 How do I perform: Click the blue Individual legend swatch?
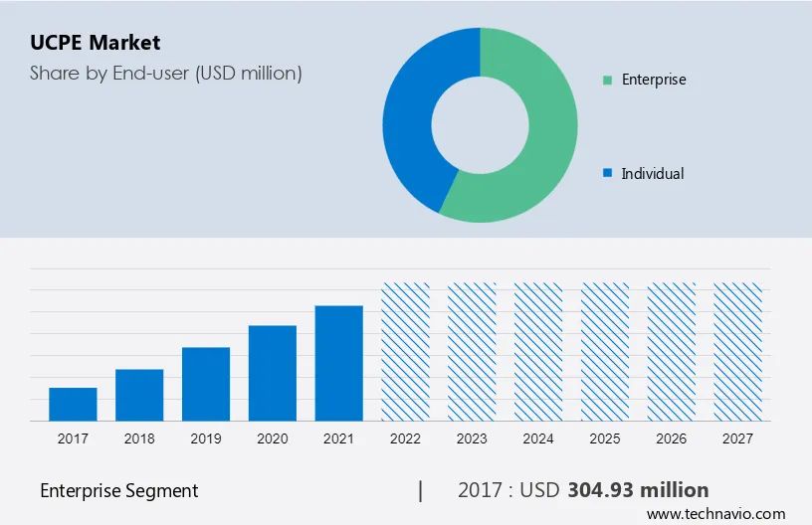(x=607, y=173)
